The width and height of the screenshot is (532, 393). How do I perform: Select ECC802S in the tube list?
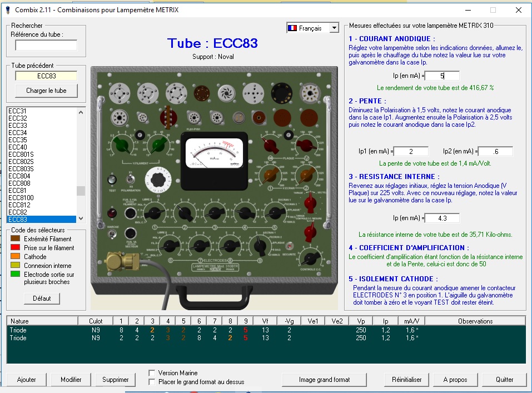[x=42, y=162]
